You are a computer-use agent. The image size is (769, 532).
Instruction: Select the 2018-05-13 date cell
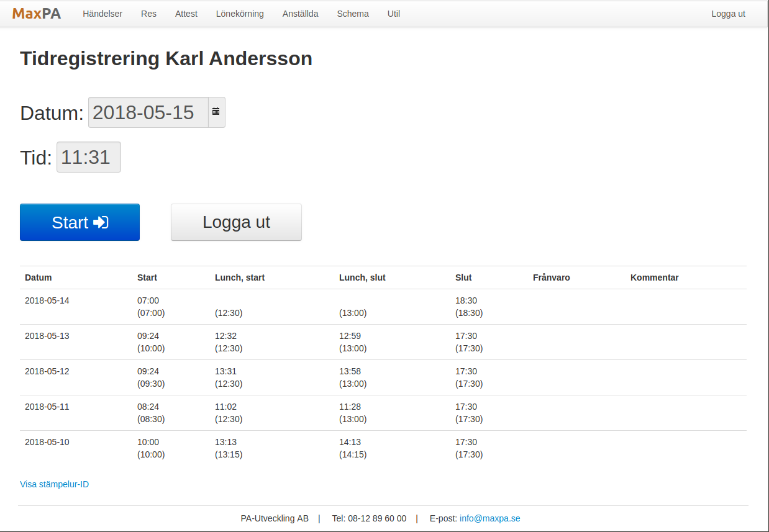[x=47, y=336]
